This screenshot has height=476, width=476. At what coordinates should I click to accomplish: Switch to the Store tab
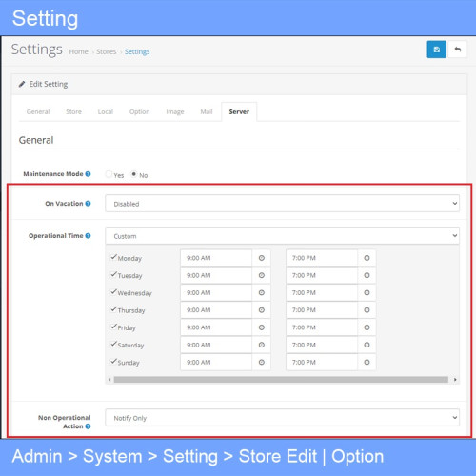[x=73, y=111]
